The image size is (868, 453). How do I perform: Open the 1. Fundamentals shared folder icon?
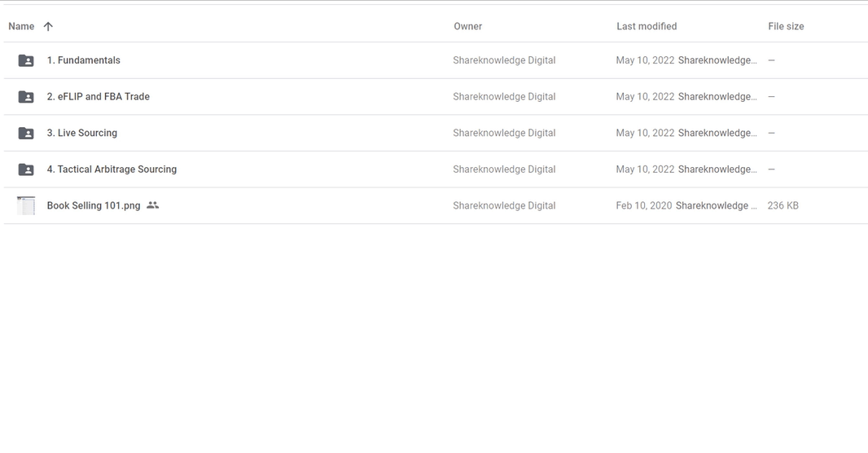[26, 60]
